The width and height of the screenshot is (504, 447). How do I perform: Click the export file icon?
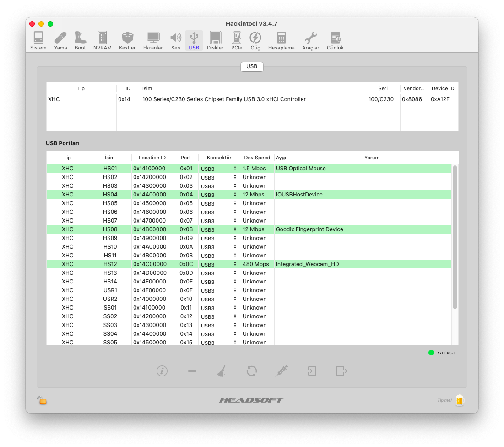click(341, 371)
